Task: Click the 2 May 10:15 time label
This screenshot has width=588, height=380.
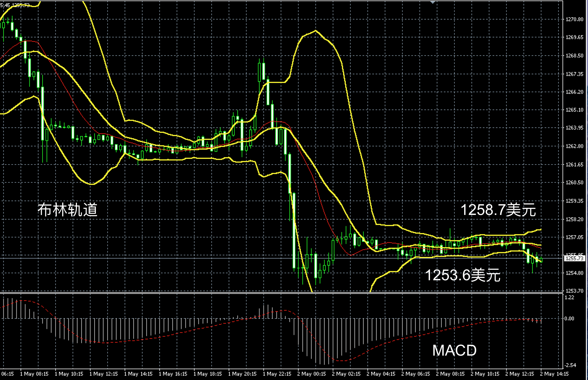Action: [x=485, y=374]
